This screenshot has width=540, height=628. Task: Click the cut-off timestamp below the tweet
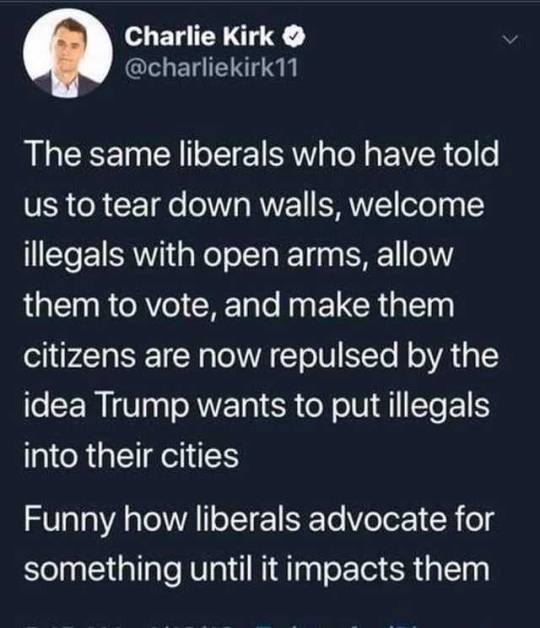[132, 624]
